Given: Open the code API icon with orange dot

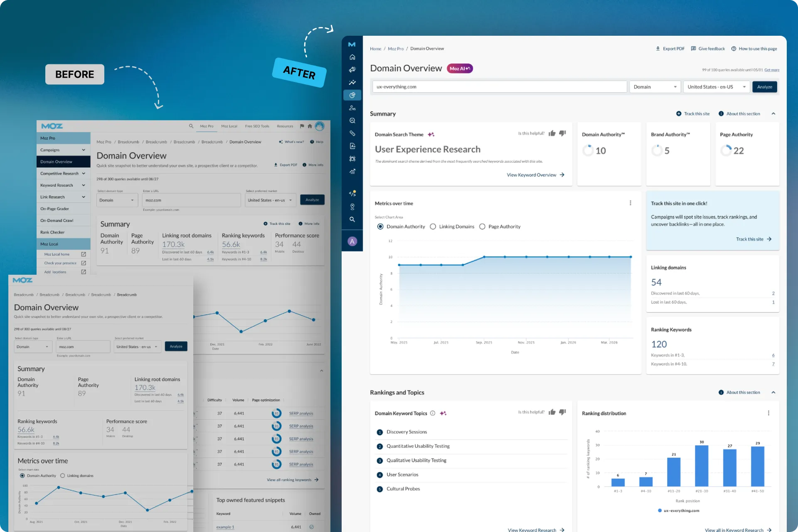Looking at the screenshot, I should click(x=352, y=194).
